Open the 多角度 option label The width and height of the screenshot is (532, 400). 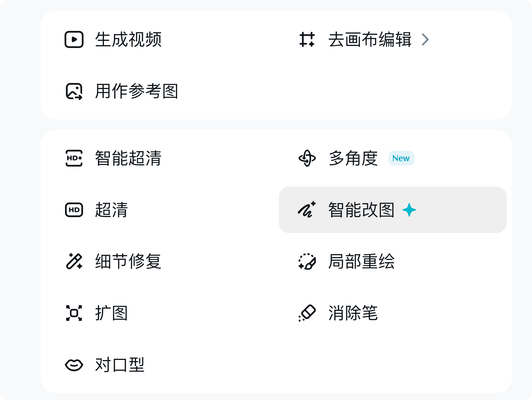click(353, 158)
